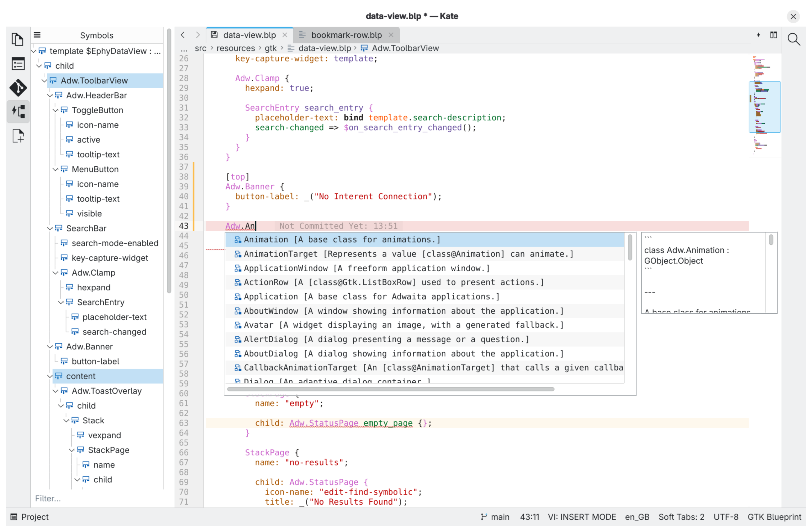This screenshot has width=812, height=532.
Task: Click the Symbols panel hamburger menu
Action: pyautogui.click(x=37, y=35)
